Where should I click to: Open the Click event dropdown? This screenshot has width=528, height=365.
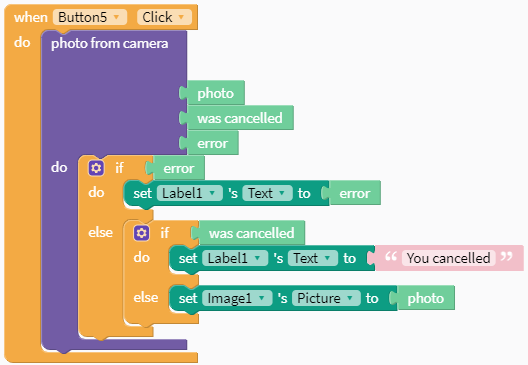164,17
